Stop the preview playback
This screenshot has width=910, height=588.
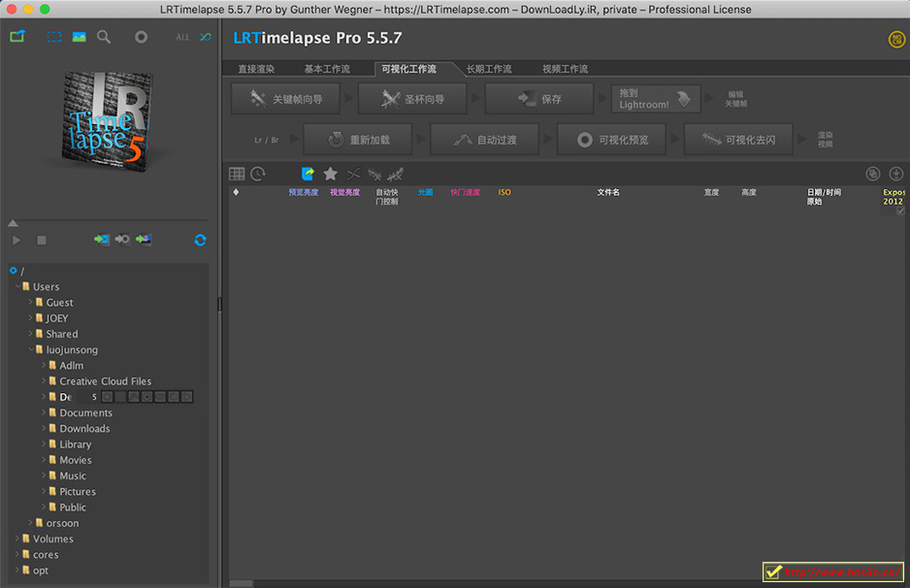[41, 240]
